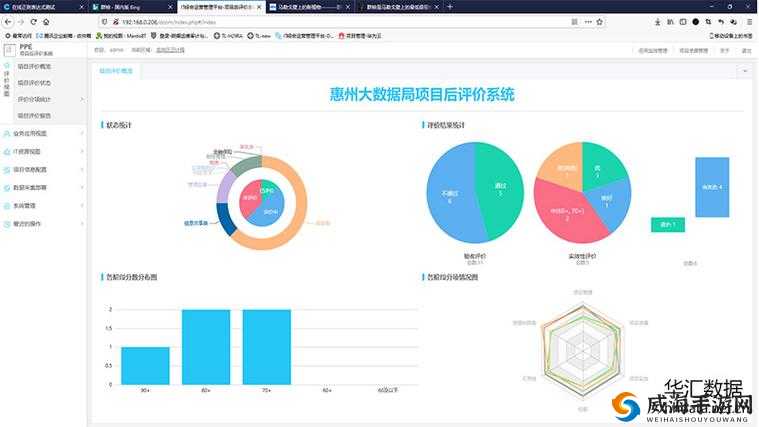759x427 pixels.
Task: Click the 关于 link in header
Action: tap(724, 50)
